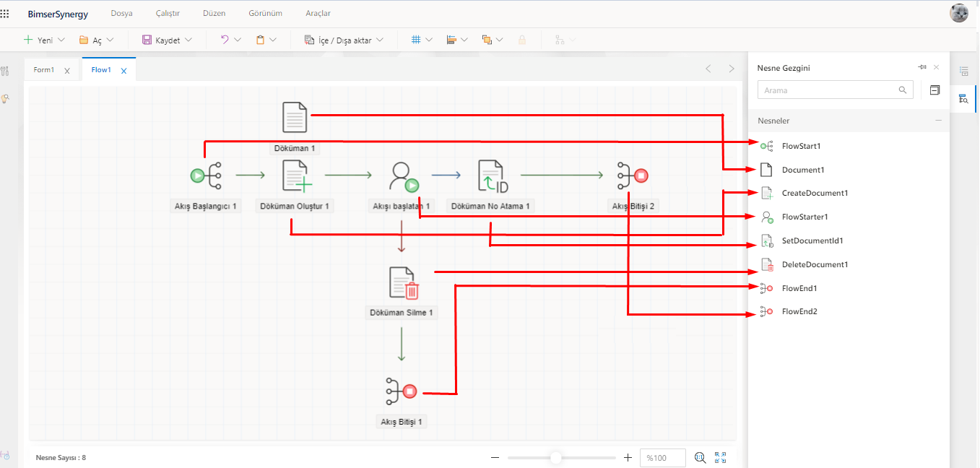Reset zoom with the 1:1 magnifier icon

click(x=699, y=457)
